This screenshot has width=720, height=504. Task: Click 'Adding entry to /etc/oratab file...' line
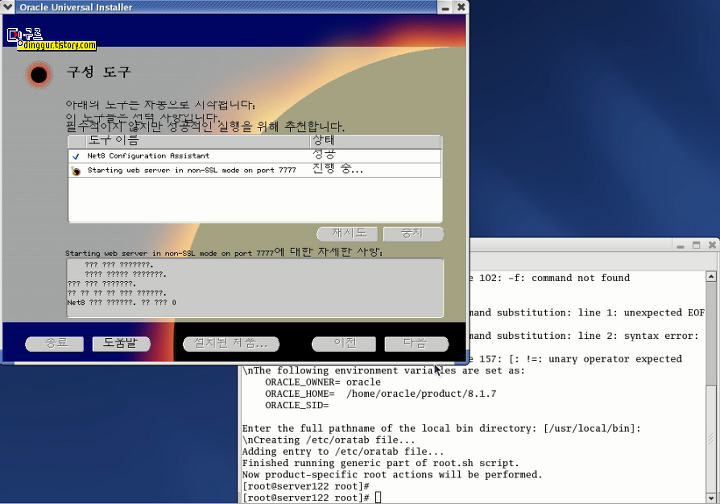tap(343, 452)
